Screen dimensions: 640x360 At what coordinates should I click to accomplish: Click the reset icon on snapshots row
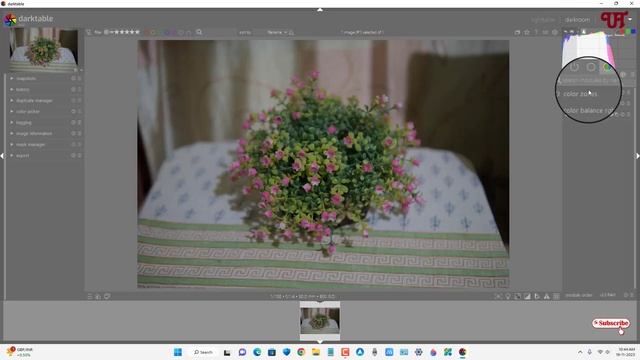coord(73,78)
